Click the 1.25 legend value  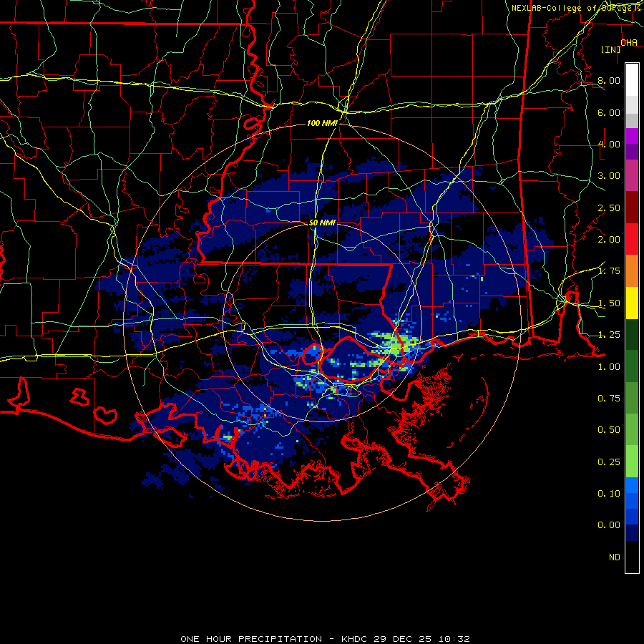click(609, 335)
